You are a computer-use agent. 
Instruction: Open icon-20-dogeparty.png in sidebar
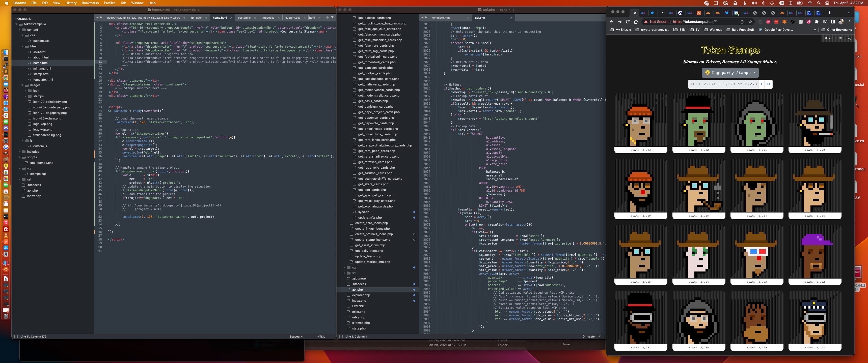click(49, 113)
